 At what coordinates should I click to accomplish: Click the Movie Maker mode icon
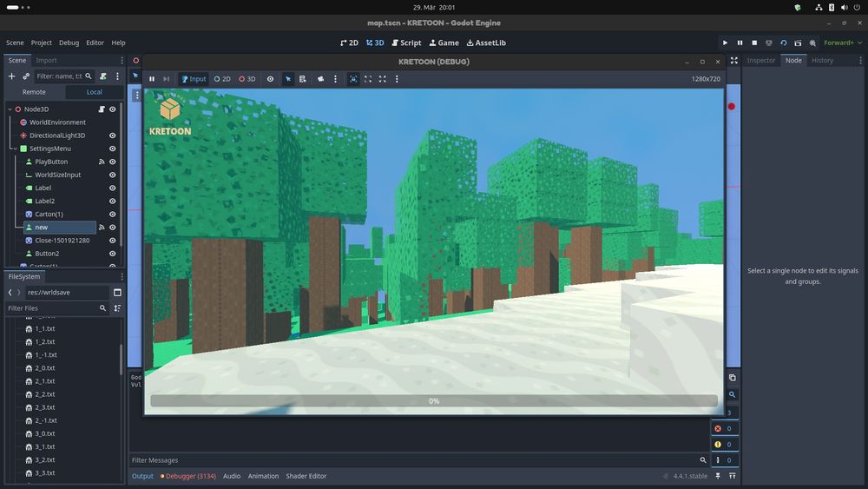812,43
